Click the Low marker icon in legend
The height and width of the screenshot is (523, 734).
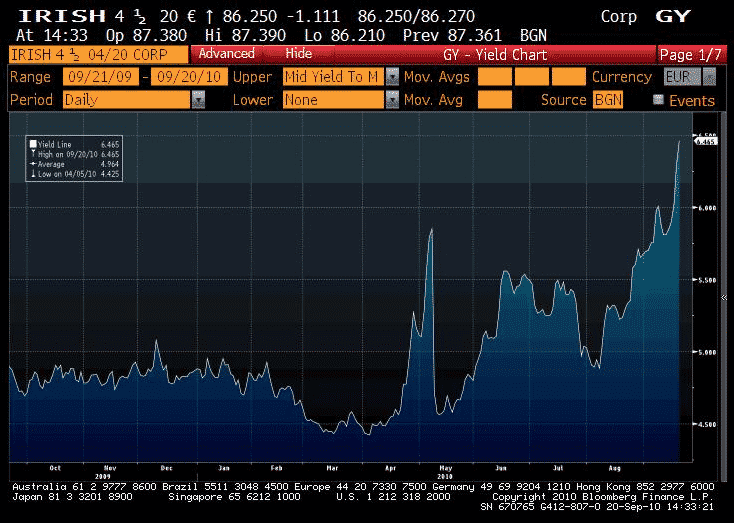(32, 173)
